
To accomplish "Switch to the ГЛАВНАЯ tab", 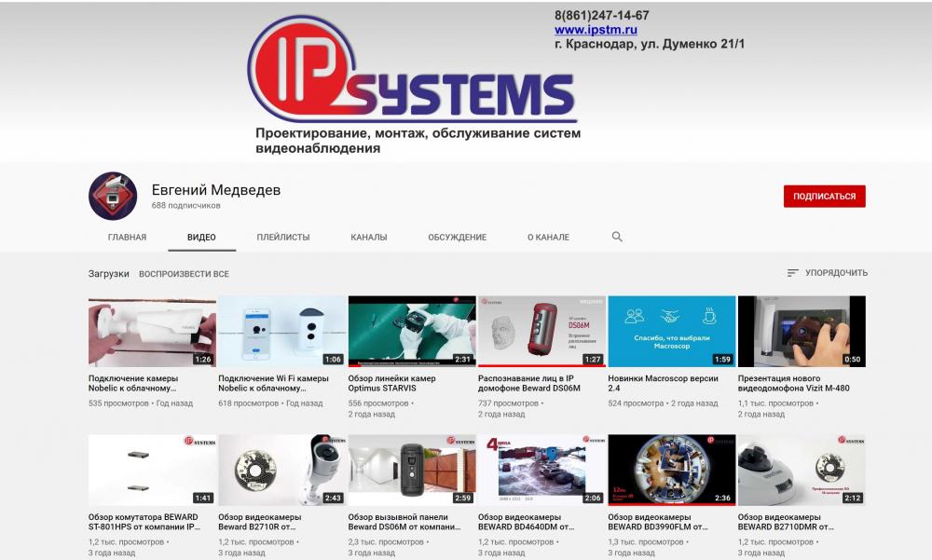I will pyautogui.click(x=127, y=238).
